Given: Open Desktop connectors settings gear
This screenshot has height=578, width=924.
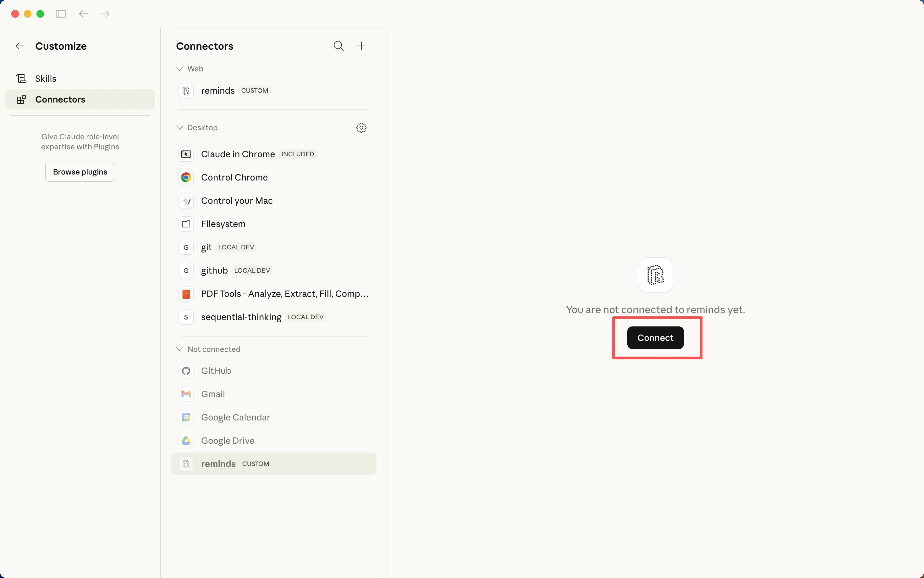Looking at the screenshot, I should point(361,128).
